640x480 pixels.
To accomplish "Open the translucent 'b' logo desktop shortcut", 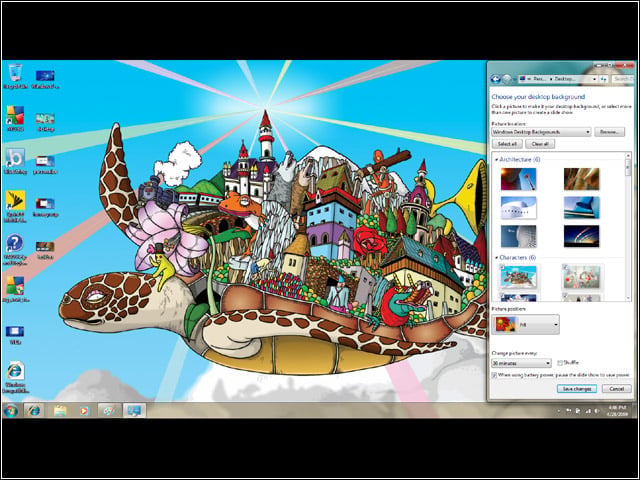I will coord(15,161).
